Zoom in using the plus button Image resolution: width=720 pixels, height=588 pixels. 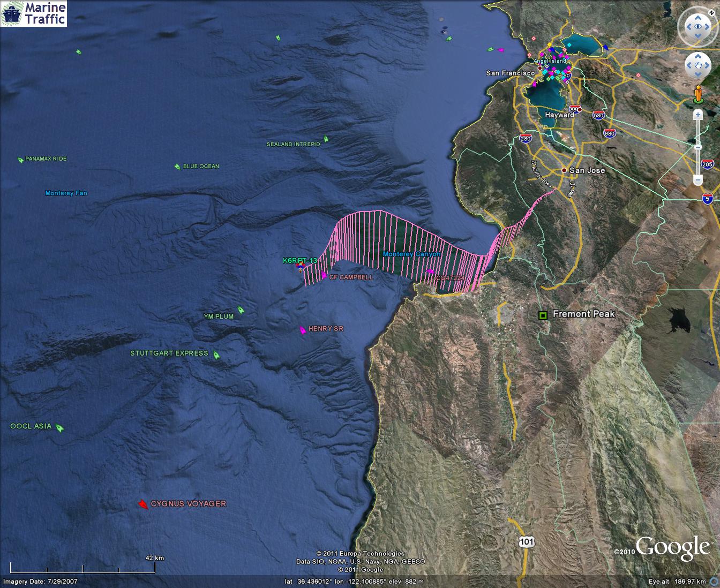click(x=698, y=115)
